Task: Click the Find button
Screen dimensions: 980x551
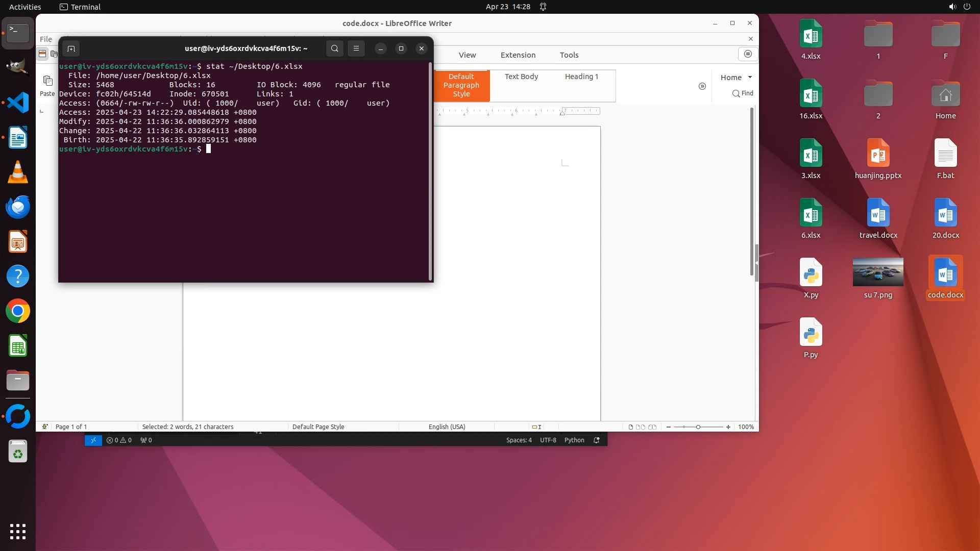Action: click(743, 93)
